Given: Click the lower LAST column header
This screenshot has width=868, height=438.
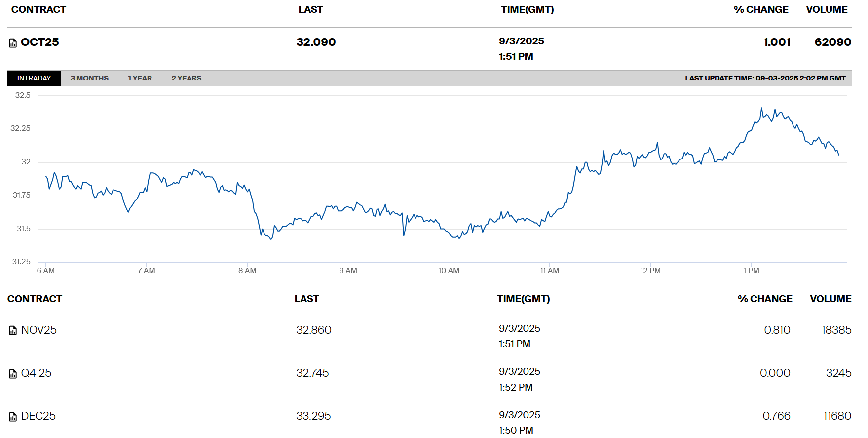Looking at the screenshot, I should pos(306,299).
